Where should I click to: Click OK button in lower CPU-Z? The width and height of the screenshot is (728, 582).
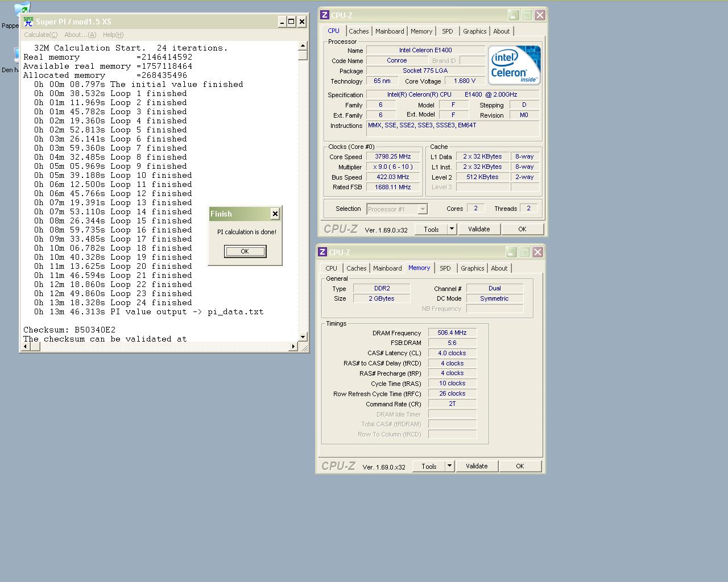pos(520,466)
